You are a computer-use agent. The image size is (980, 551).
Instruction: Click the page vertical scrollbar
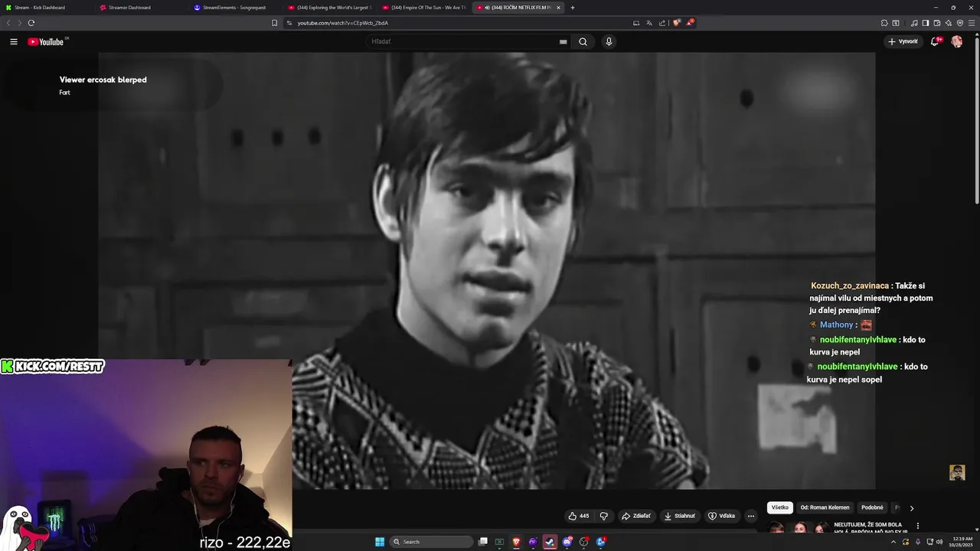click(x=976, y=122)
